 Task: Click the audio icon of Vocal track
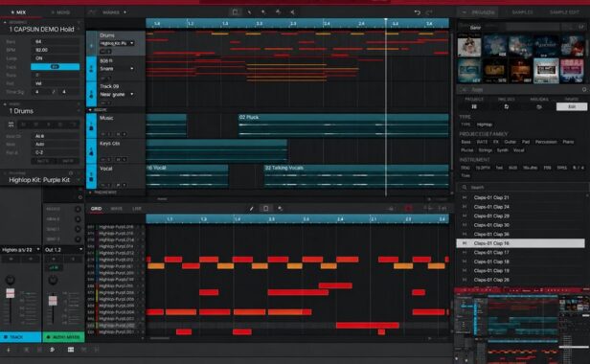[x=91, y=176]
